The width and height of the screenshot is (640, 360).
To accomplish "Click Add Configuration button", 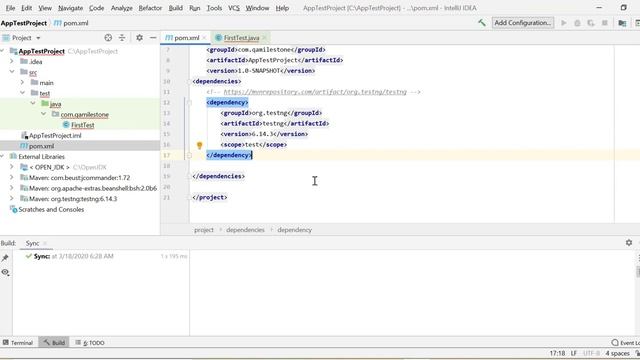I will click(523, 23).
